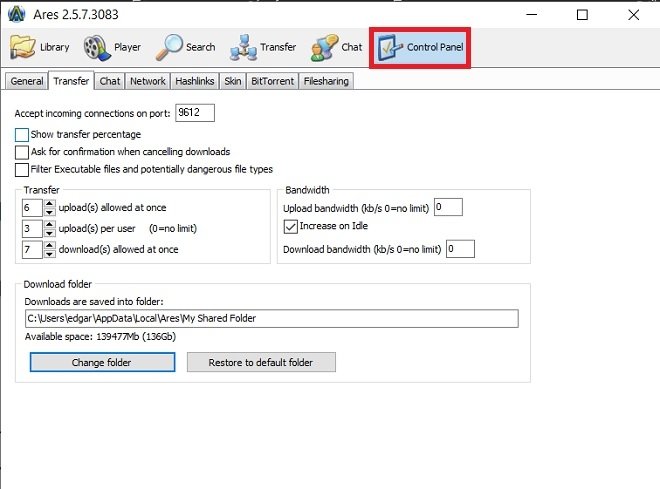Decrease uploads per user value

(x=49, y=233)
